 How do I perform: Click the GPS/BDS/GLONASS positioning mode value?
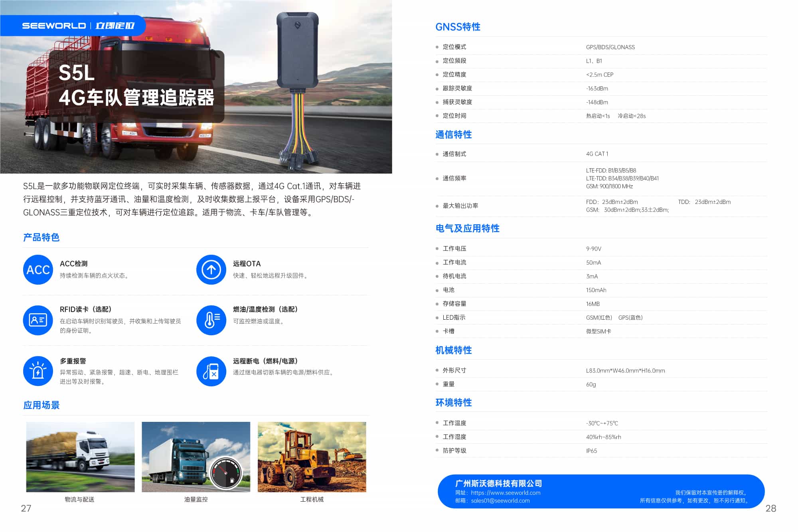610,47
